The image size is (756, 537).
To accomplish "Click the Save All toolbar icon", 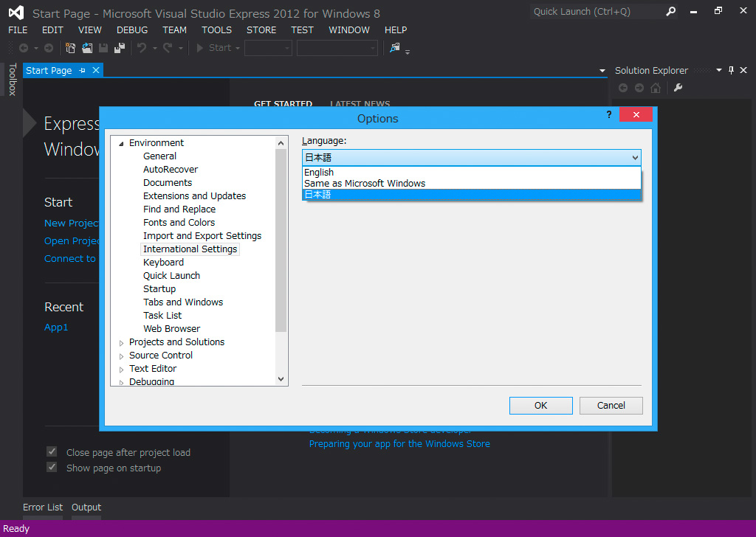I will pos(120,48).
